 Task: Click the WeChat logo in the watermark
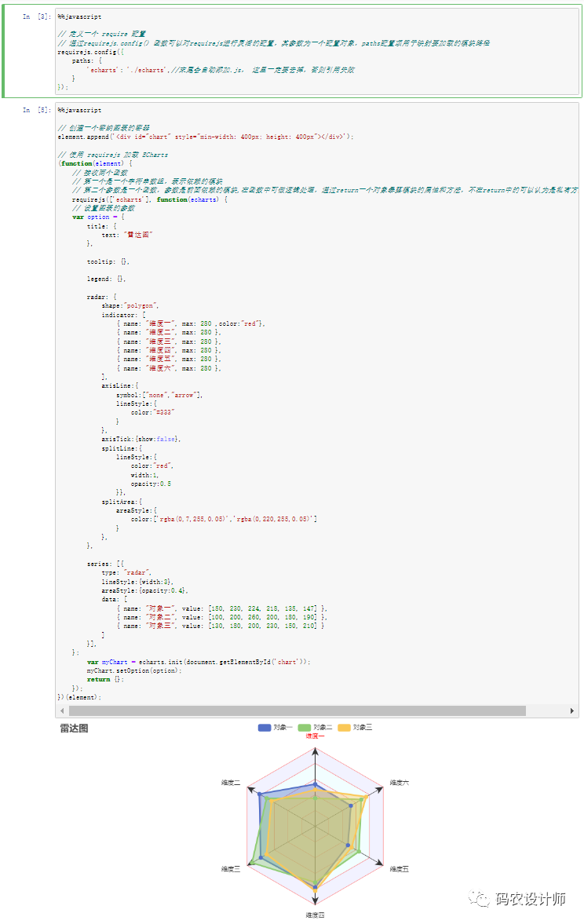(476, 899)
